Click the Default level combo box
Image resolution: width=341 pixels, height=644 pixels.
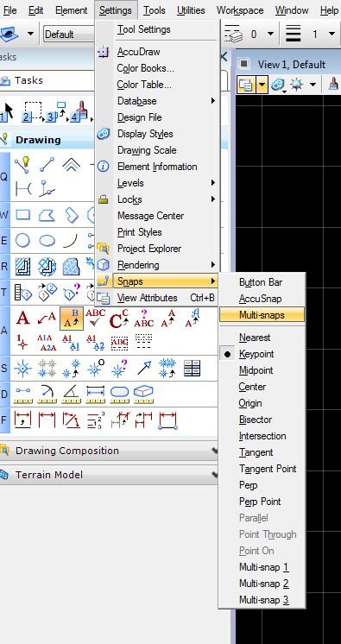[x=69, y=34]
